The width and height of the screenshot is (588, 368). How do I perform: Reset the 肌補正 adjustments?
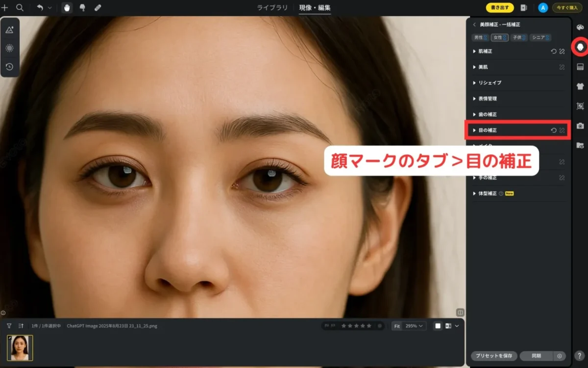[554, 51]
